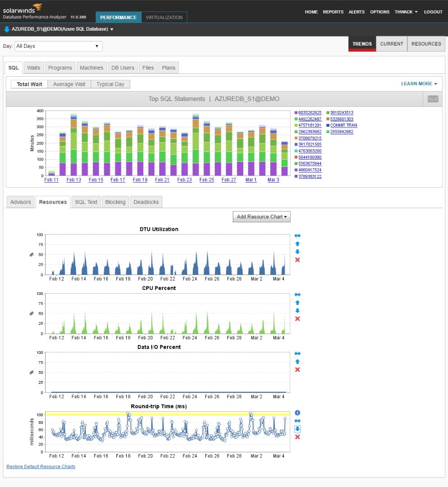Switch to Average Wait view
The height and width of the screenshot is (487, 448).
(69, 84)
